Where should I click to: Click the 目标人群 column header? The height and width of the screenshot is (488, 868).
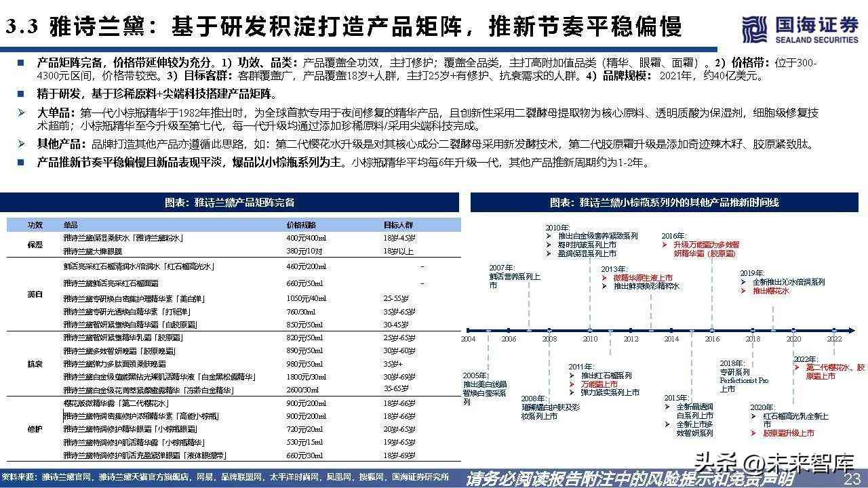[x=397, y=225]
